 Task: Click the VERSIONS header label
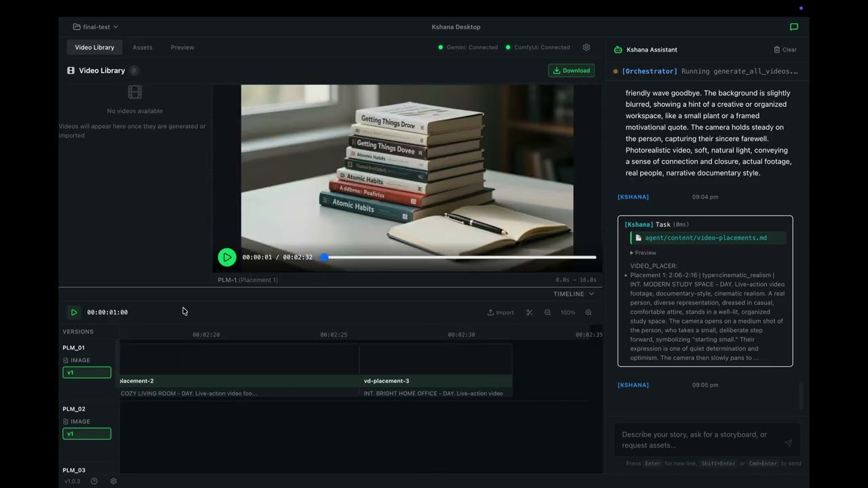78,331
